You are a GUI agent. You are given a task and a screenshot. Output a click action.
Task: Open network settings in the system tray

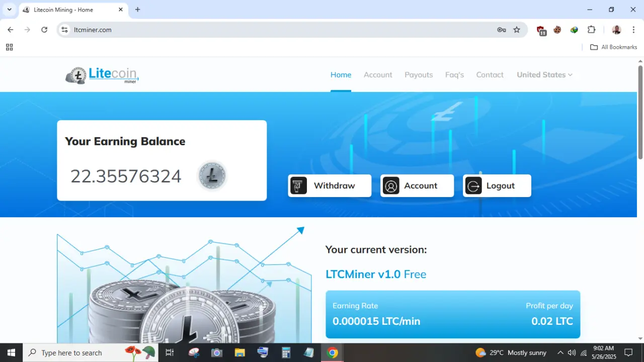584,352
